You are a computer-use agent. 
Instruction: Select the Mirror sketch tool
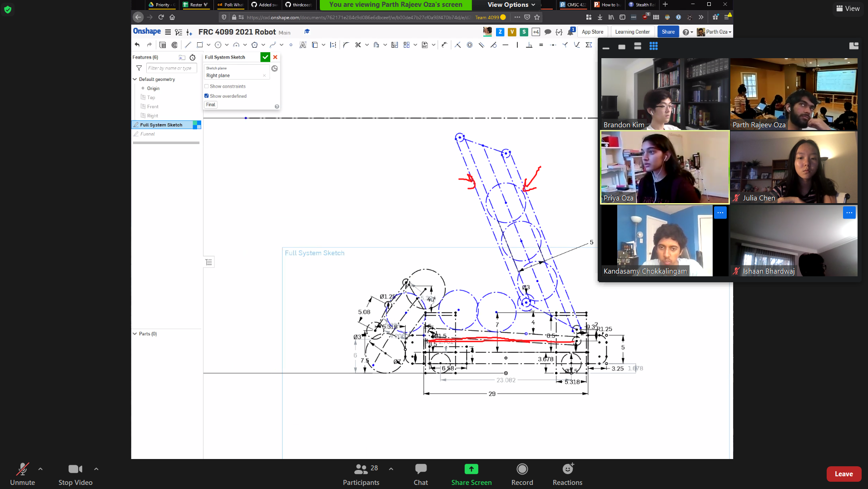[x=395, y=45]
